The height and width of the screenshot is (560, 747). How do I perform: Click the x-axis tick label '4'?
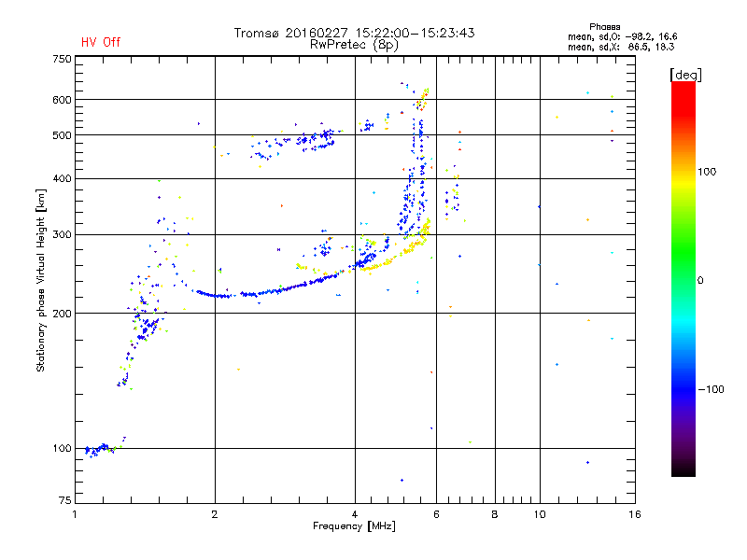pyautogui.click(x=355, y=514)
